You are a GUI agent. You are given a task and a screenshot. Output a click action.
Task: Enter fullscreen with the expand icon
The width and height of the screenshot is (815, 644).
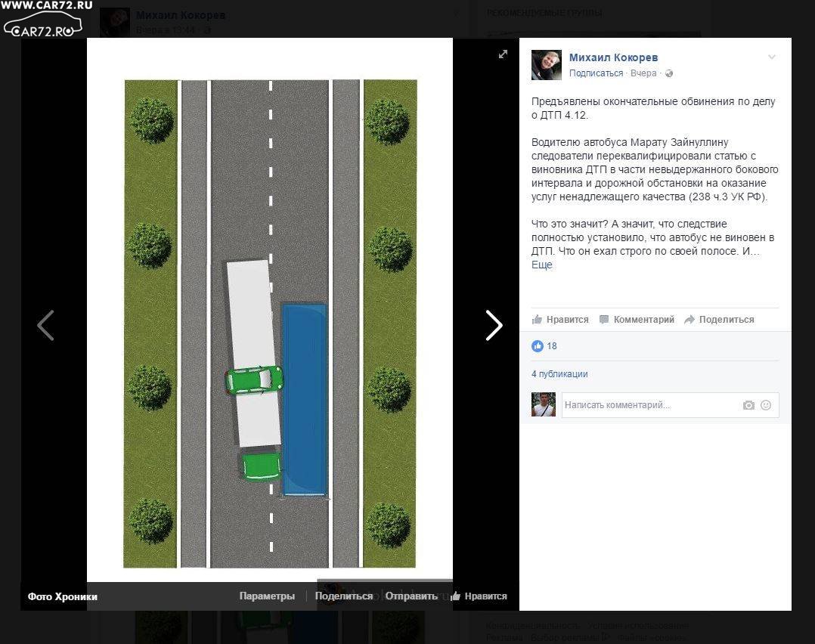pyautogui.click(x=503, y=54)
